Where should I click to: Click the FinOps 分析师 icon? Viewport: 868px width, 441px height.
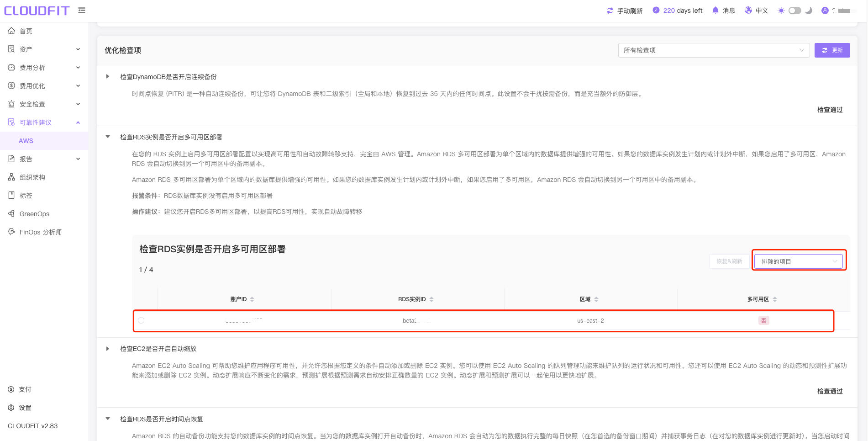(x=11, y=232)
